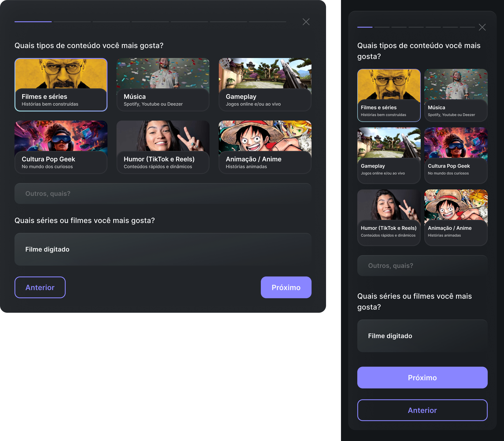This screenshot has width=504, height=441.
Task: Choose the Gameplay card in mobile modal
Action: pos(389,155)
